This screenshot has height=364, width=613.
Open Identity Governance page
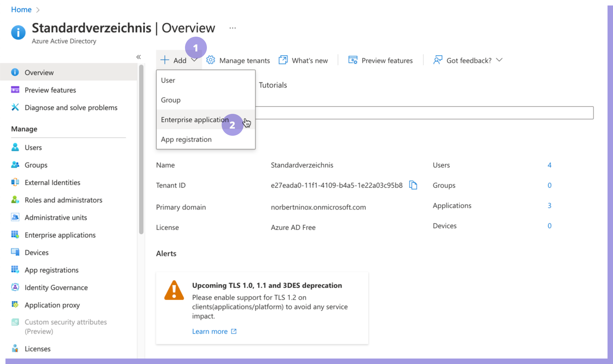(68, 287)
